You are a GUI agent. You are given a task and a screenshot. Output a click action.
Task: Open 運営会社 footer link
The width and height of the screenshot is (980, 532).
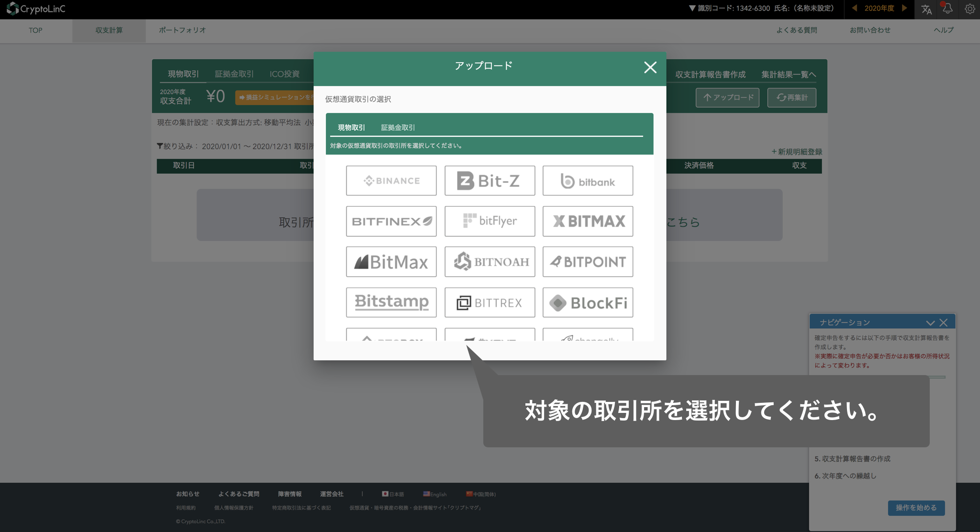point(332,494)
